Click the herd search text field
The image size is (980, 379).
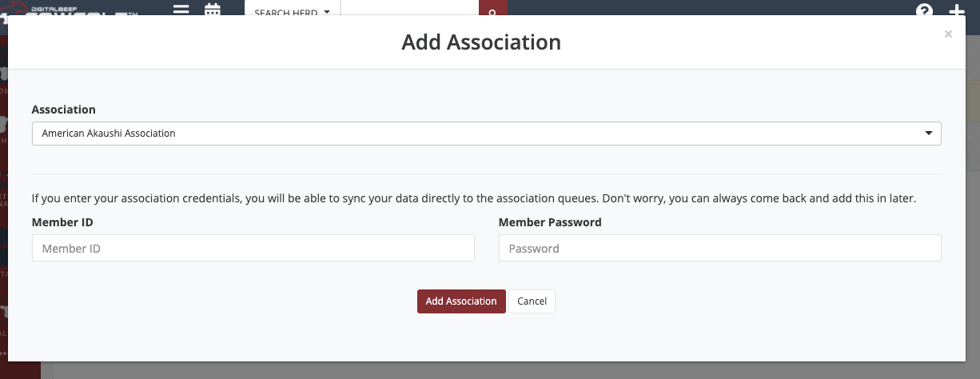pos(409,11)
